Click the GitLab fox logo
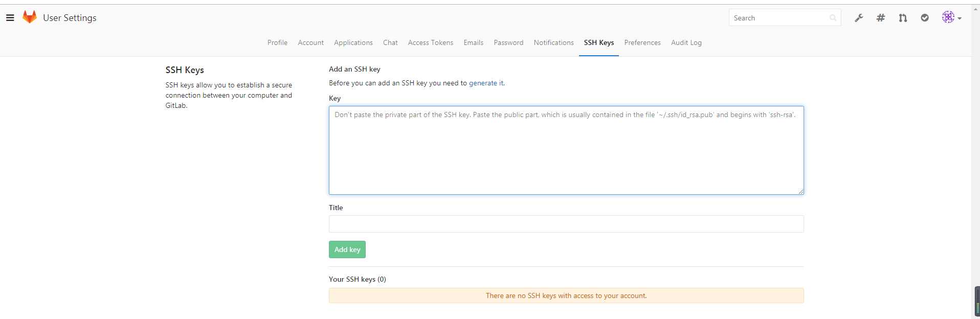The width and height of the screenshot is (980, 319). pyautogui.click(x=30, y=17)
